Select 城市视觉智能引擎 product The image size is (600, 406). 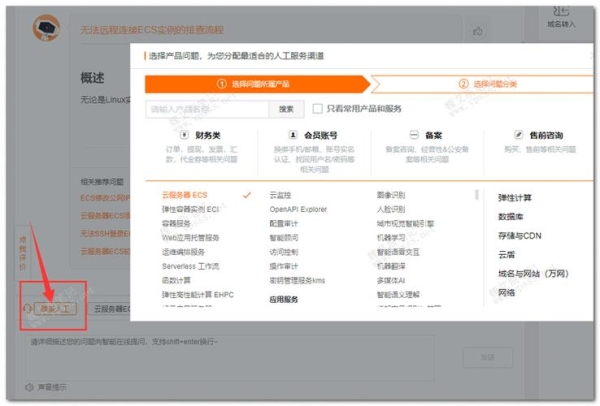pos(405,223)
